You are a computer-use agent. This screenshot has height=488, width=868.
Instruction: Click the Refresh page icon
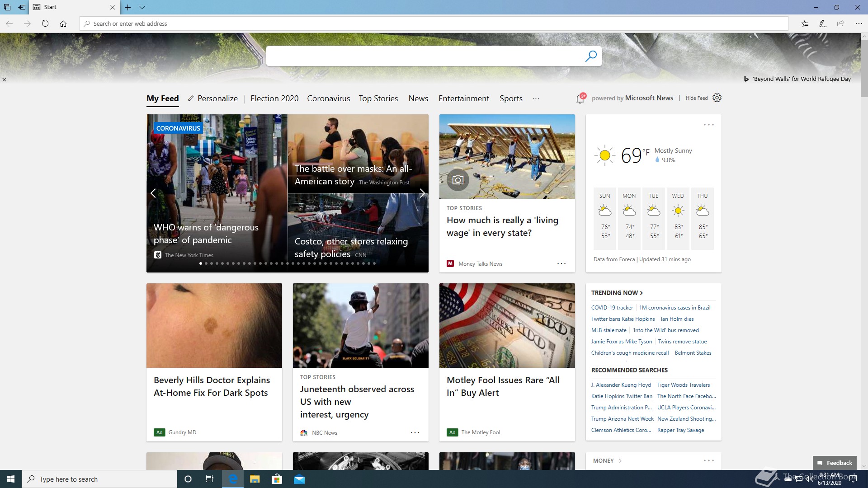coord(45,23)
